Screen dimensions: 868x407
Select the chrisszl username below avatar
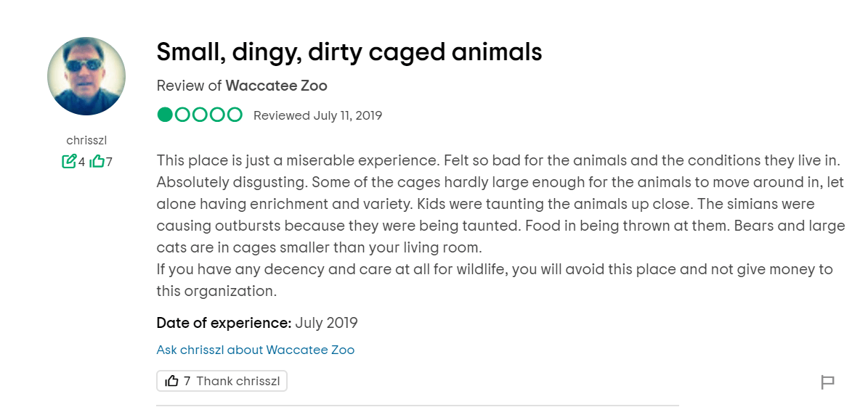click(x=86, y=140)
